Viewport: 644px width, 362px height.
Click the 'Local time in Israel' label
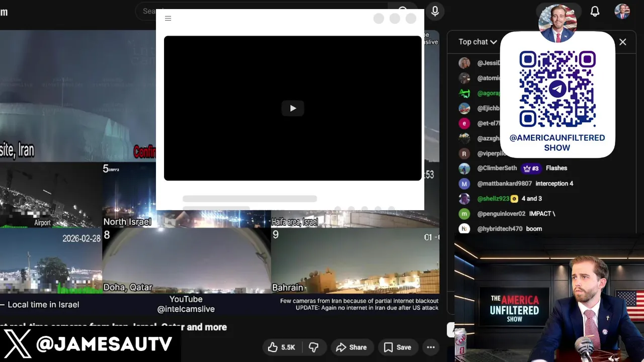43,305
